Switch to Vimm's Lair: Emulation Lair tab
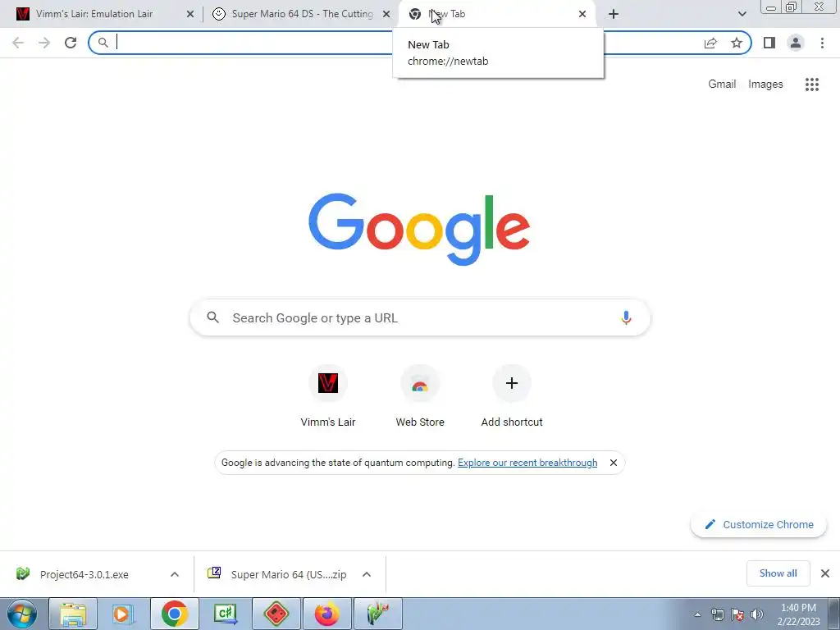840x630 pixels. click(x=102, y=14)
